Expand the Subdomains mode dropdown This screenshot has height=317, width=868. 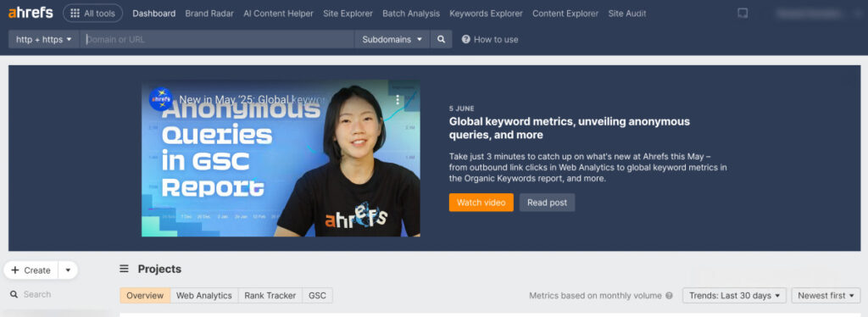(392, 39)
